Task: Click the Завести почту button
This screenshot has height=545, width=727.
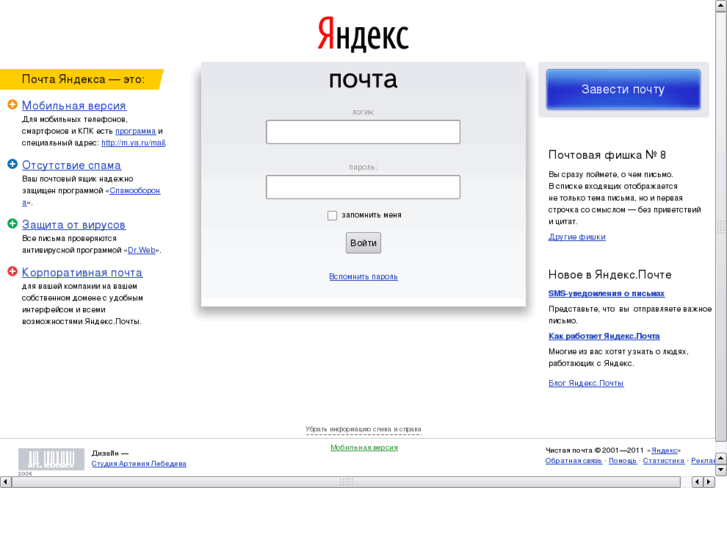Action: [x=623, y=90]
